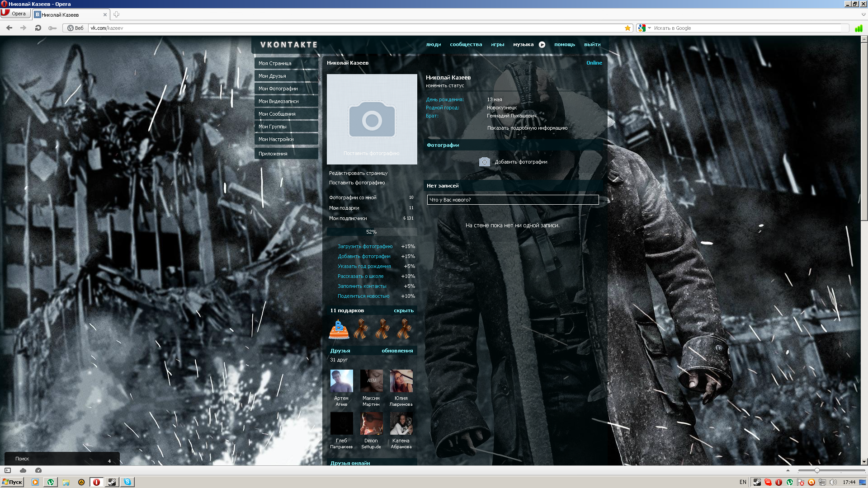Click the EN language indicator
This screenshot has height=488, width=868.
pyautogui.click(x=743, y=482)
